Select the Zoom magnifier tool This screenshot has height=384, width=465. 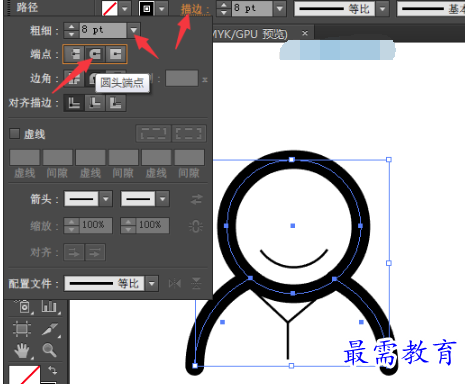[50, 350]
